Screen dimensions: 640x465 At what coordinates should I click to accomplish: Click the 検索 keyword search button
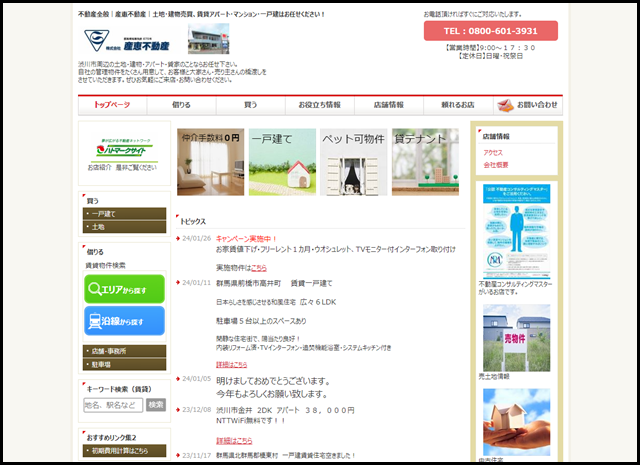pyautogui.click(x=156, y=405)
